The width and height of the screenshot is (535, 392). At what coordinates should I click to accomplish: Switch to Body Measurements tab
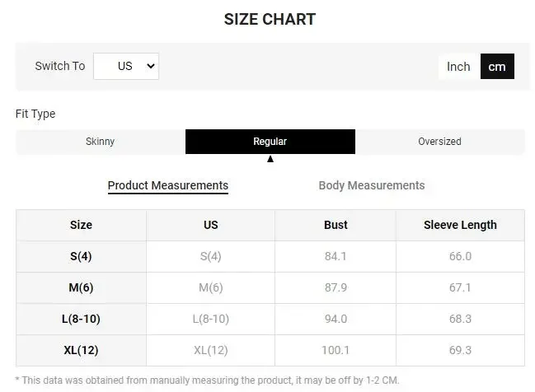pos(372,185)
